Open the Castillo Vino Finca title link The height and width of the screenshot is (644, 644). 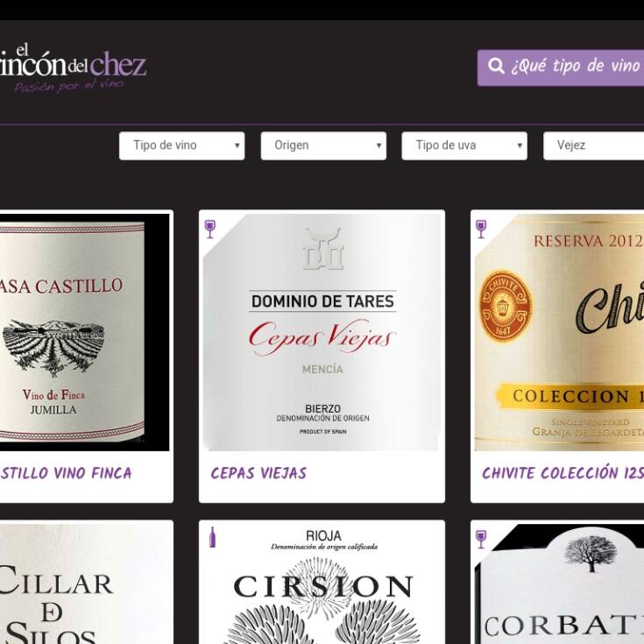point(66,473)
